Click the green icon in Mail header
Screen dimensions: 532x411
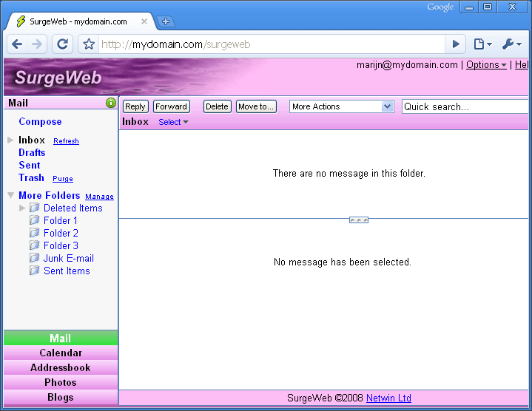(111, 103)
